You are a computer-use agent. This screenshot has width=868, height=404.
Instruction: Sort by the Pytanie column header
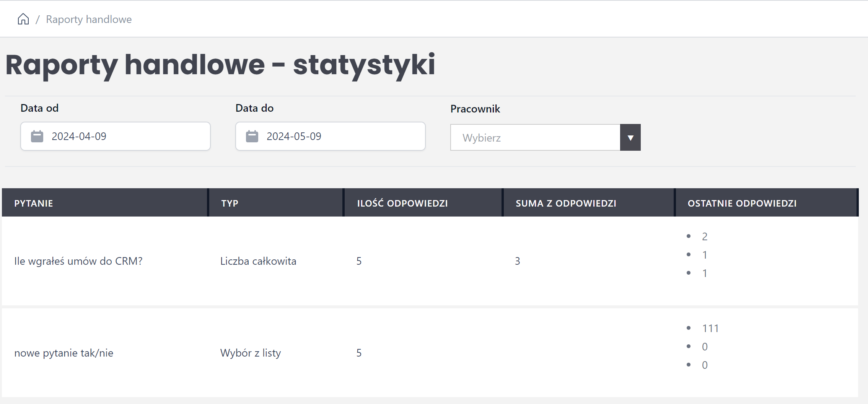34,203
